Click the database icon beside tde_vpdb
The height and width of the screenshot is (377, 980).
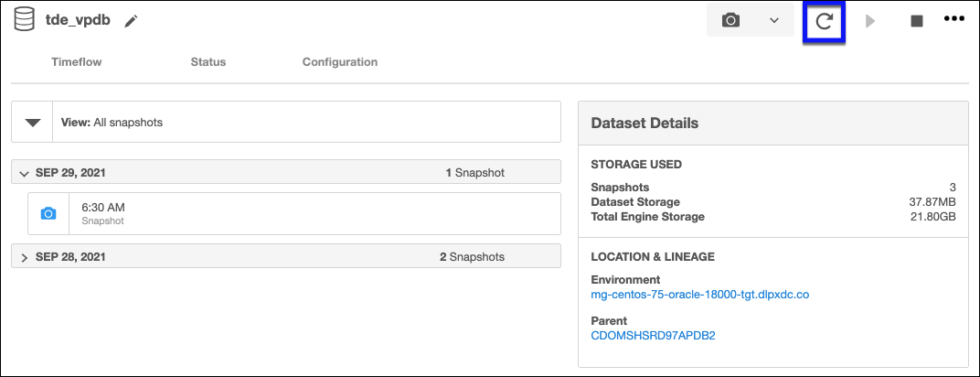(23, 20)
